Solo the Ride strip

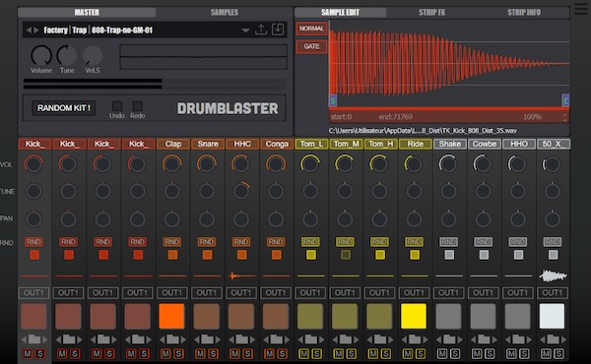(421, 354)
